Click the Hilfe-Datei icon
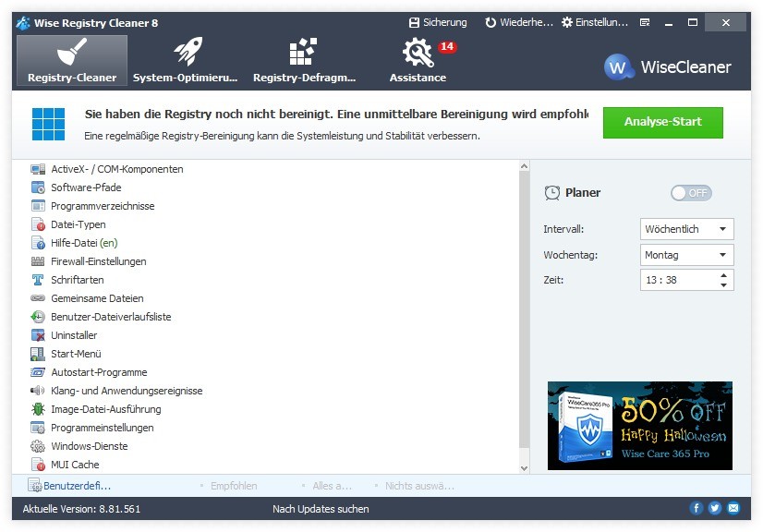 38,243
